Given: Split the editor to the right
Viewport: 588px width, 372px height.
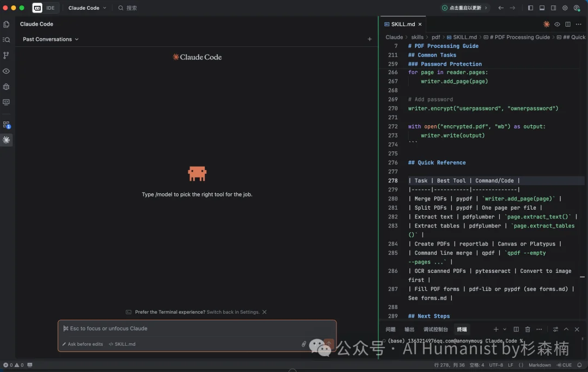Looking at the screenshot, I should (568, 25).
